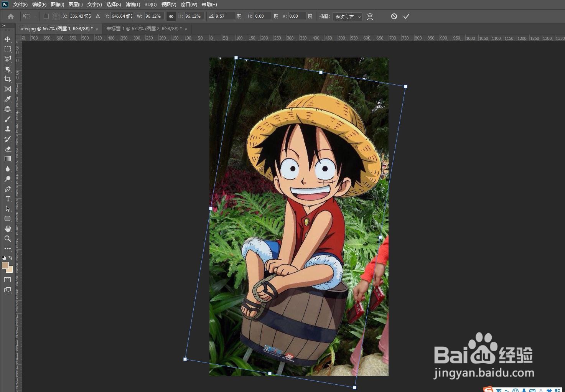Screen dimensions: 565x392
Task: Select the Zoom tool
Action: coord(8,239)
